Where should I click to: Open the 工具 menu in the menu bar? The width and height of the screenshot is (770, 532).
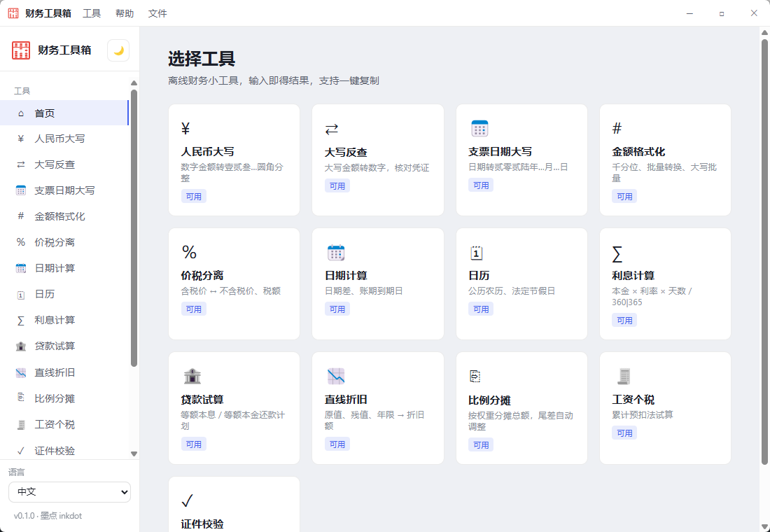[x=92, y=13]
